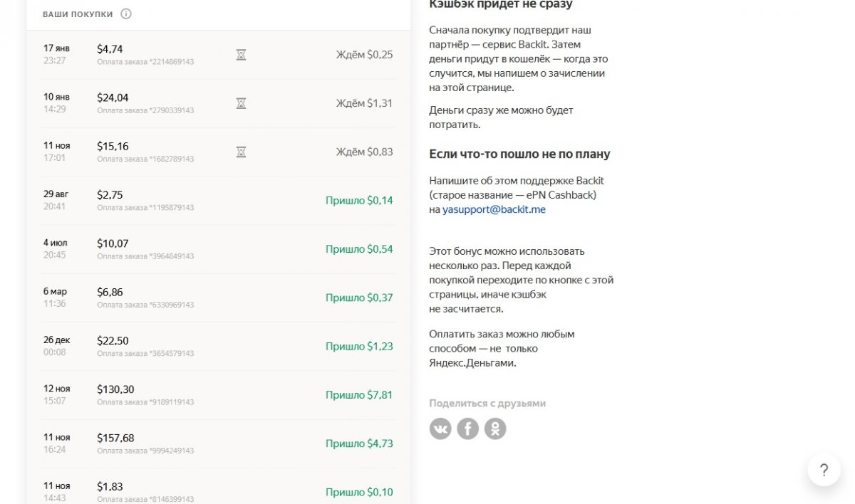Select the 29 авг $2,75 purchase row
This screenshot has width=855, height=504.
coord(214,201)
